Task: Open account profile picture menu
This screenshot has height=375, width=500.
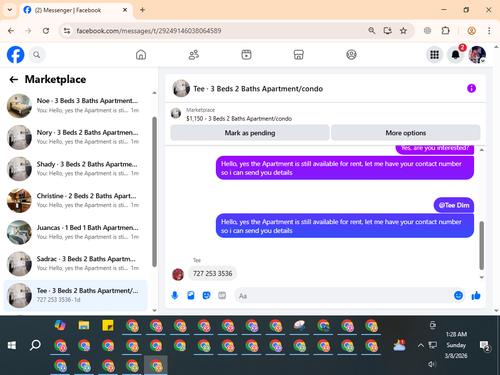Action: pos(477,55)
